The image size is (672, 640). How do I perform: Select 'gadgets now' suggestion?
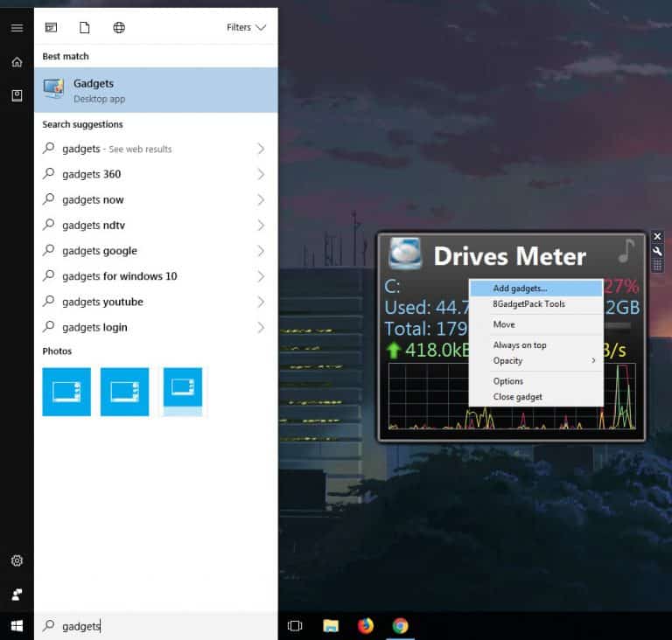coord(156,199)
